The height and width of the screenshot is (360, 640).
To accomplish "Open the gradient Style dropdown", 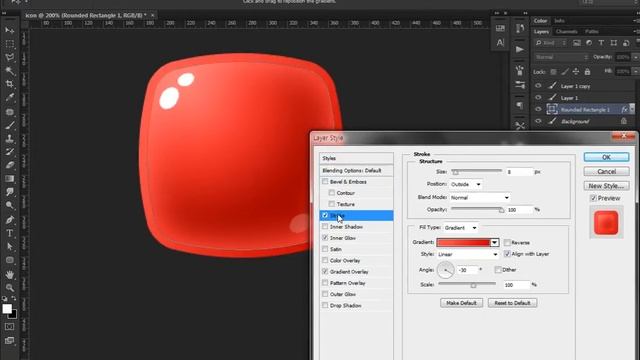I will tap(468, 254).
